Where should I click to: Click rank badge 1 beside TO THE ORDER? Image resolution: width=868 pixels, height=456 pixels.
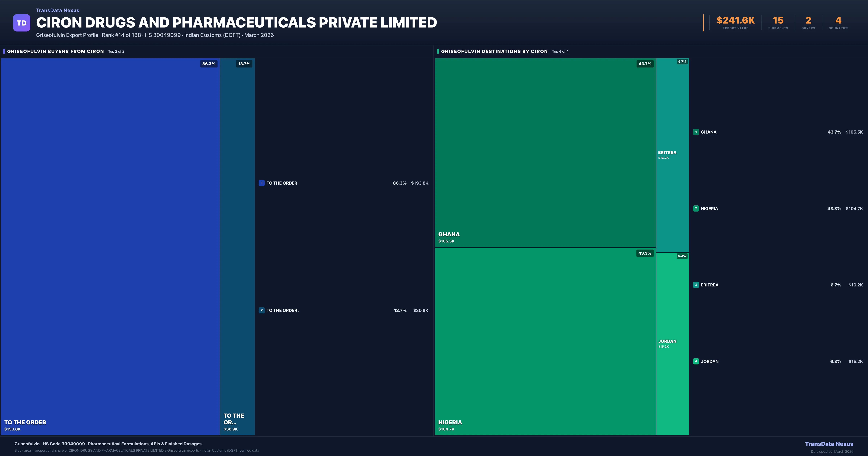261,183
